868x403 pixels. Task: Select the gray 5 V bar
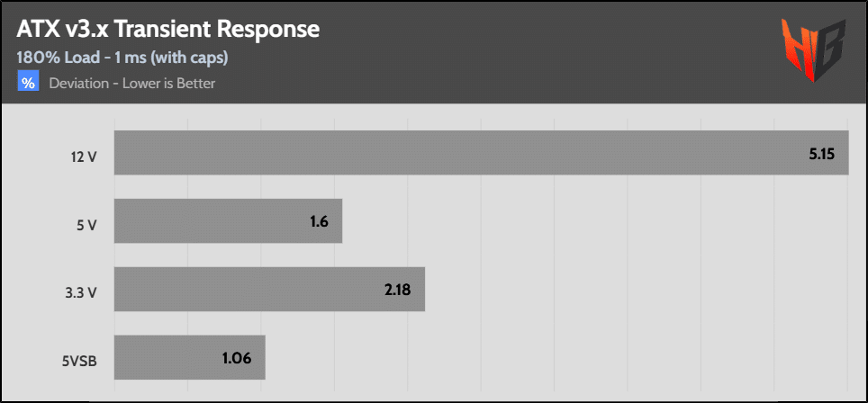point(207,220)
